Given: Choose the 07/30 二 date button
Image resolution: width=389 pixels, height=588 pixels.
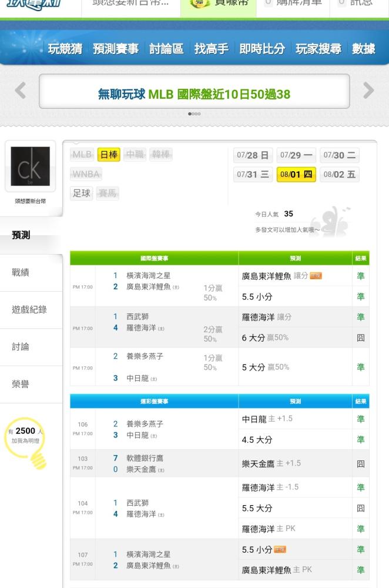Looking at the screenshot, I should (340, 155).
